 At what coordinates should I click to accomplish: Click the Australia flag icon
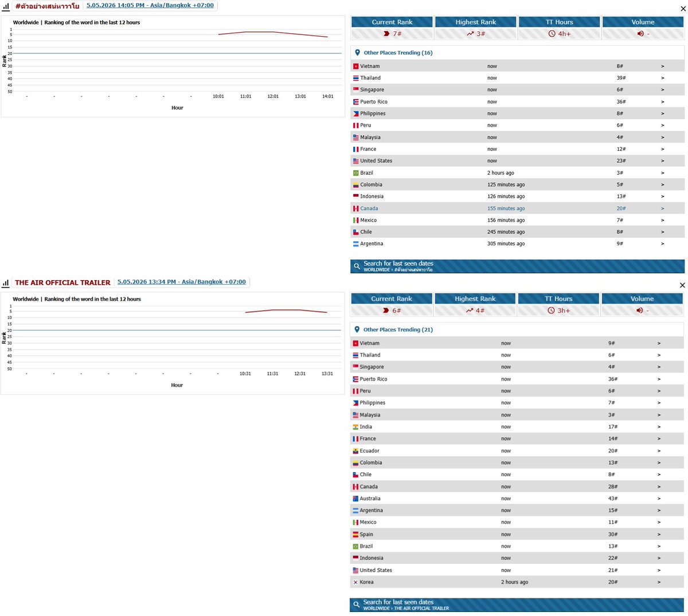click(355, 499)
